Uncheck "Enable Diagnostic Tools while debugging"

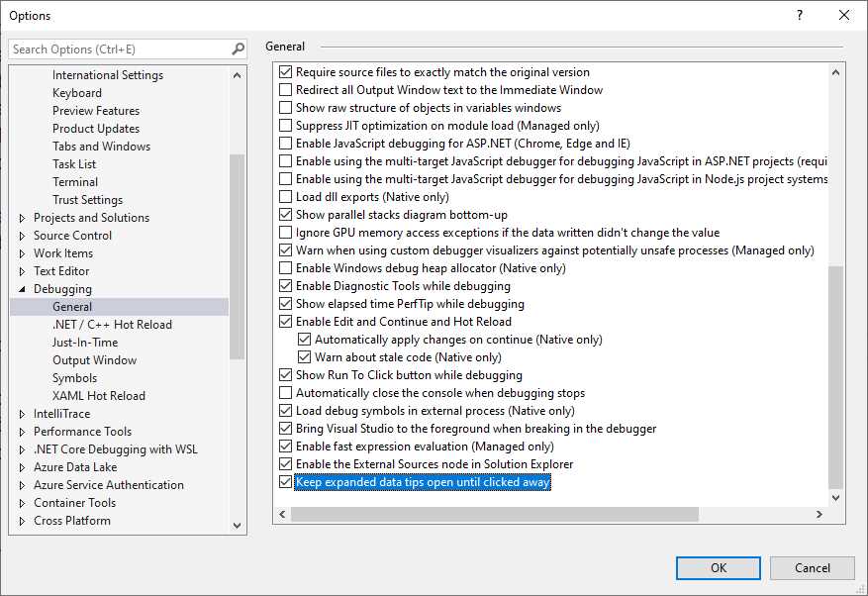click(x=285, y=285)
